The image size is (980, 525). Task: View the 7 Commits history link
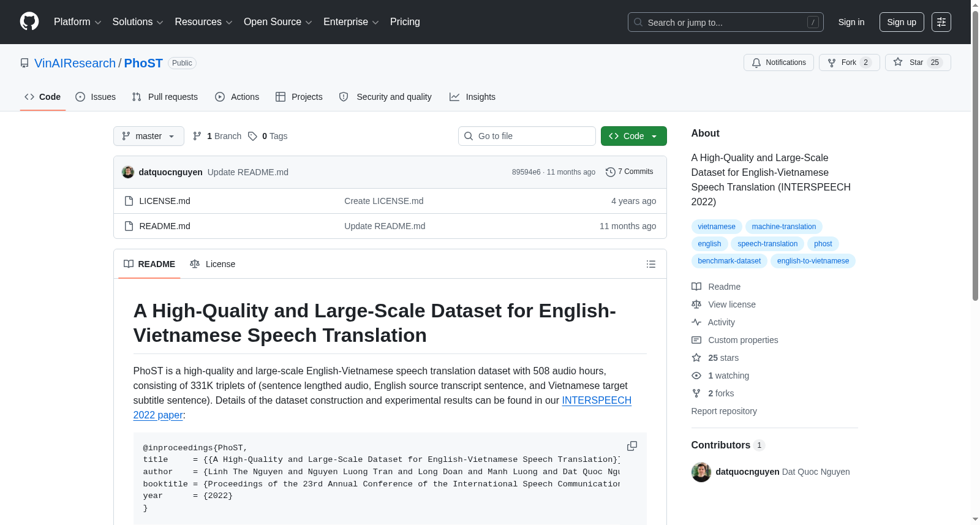[629, 172]
